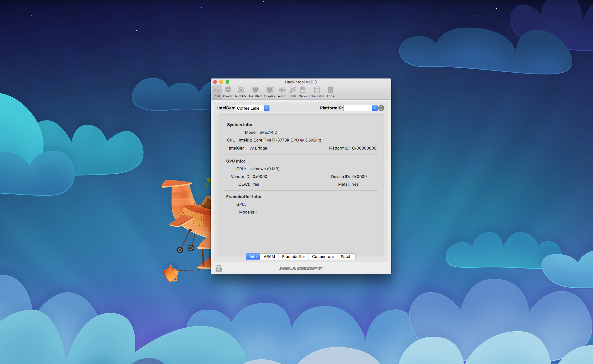Zoom the Hackintool window with green button
This screenshot has width=593, height=364.
click(227, 82)
